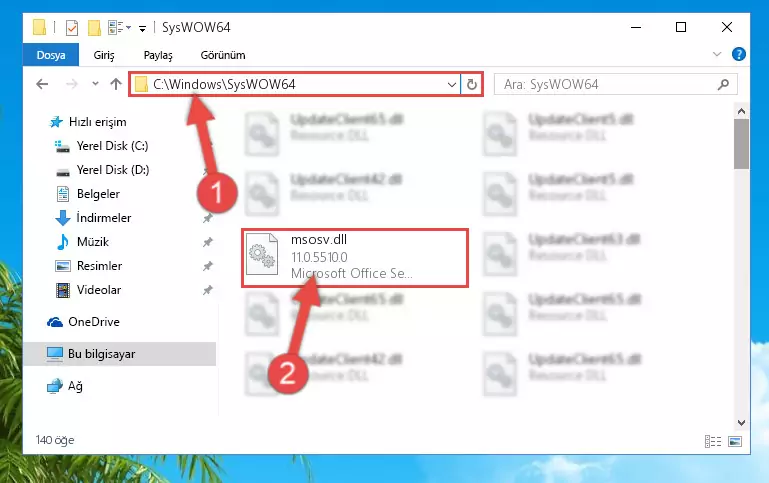Select the Görünüm tab

[x=223, y=55]
